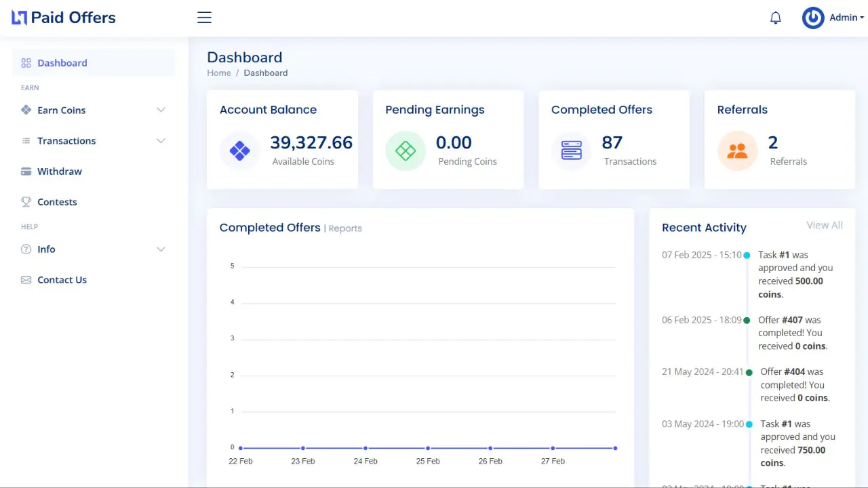Click the Completed Offers server icon
The image size is (868, 488).
571,150
